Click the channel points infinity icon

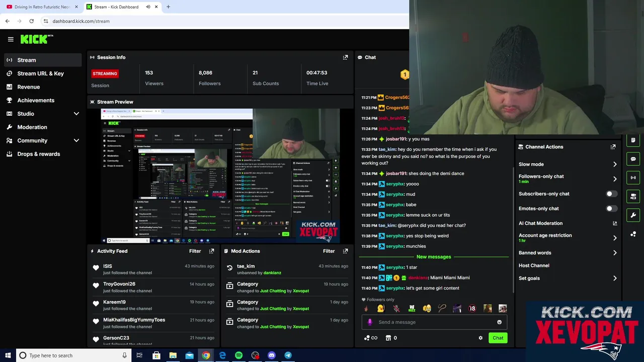[370, 338]
